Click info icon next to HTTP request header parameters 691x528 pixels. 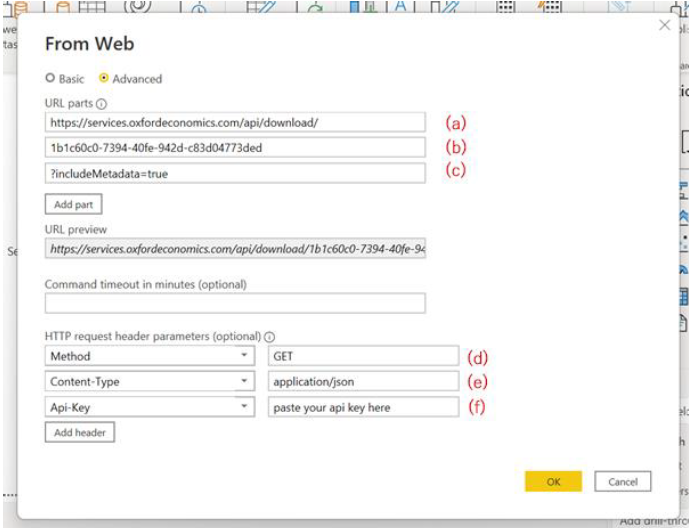click(270, 337)
